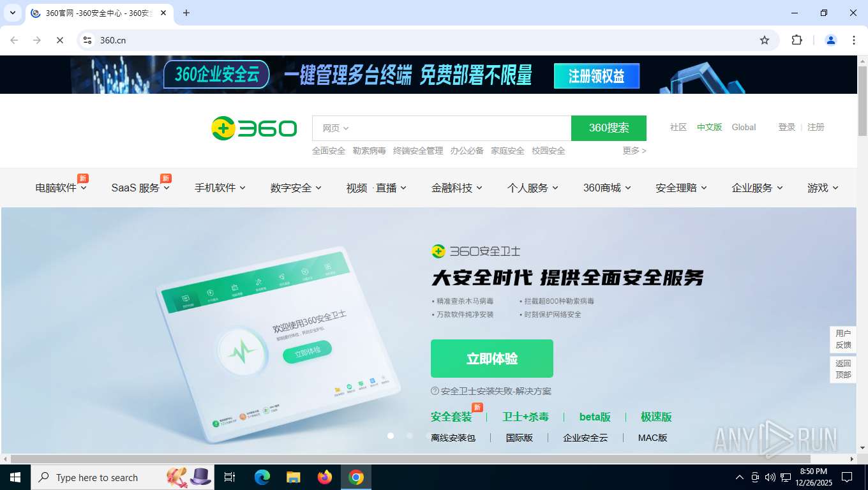Screen dimensions: 868x490
Task: Click the 360 logo
Action: [254, 128]
